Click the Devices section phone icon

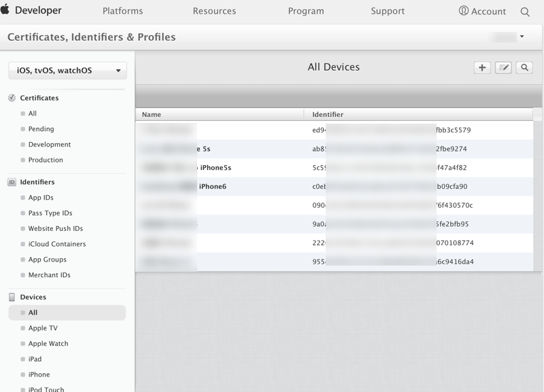[12, 297]
